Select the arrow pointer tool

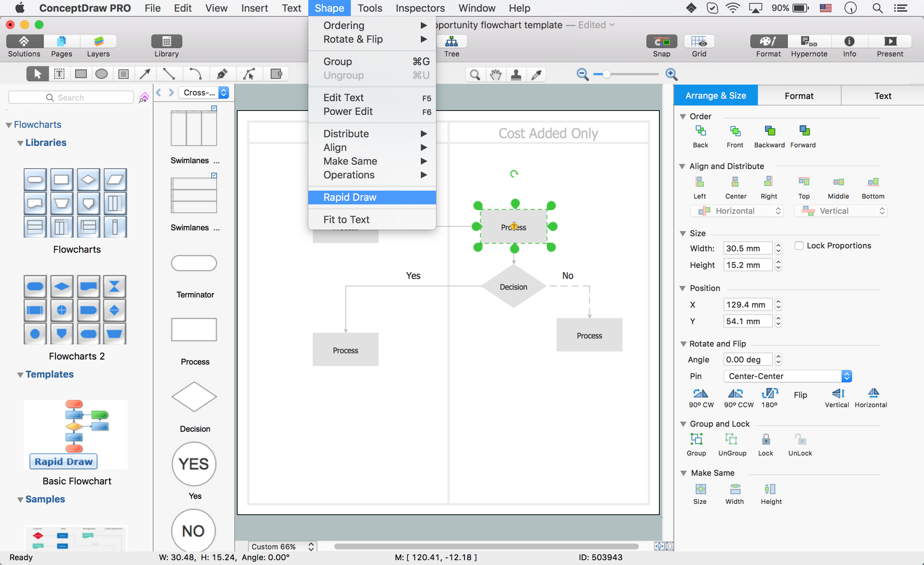[x=38, y=74]
